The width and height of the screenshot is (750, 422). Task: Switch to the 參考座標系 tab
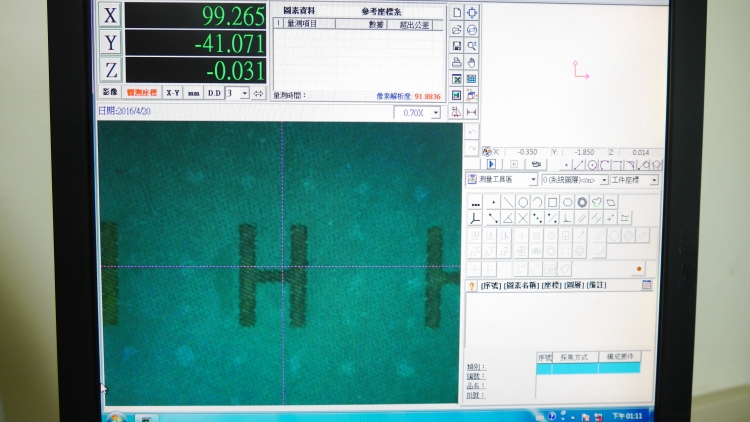tap(381, 12)
